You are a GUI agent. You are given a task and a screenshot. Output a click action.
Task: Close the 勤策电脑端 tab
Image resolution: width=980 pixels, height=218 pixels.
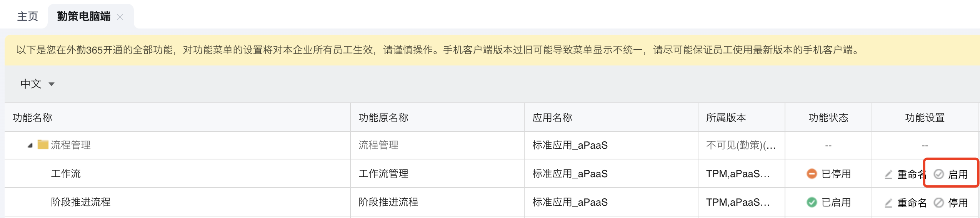point(120,17)
